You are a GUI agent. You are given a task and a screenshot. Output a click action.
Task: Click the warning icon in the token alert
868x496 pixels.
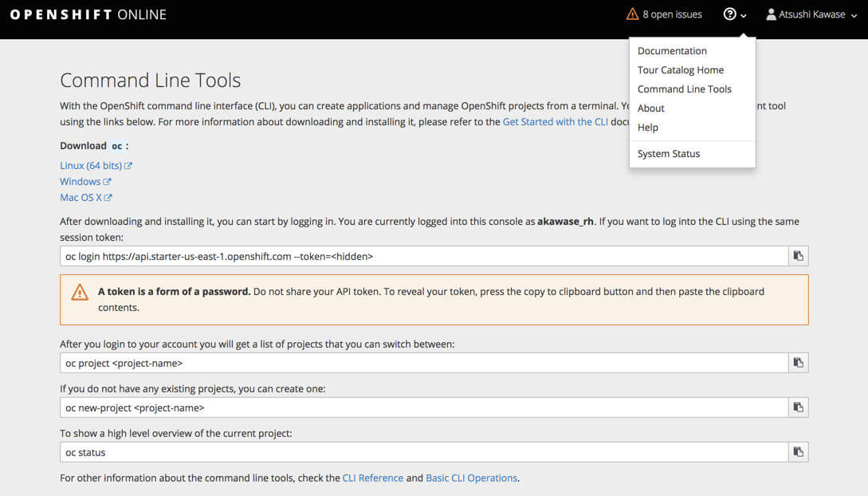[x=80, y=292]
